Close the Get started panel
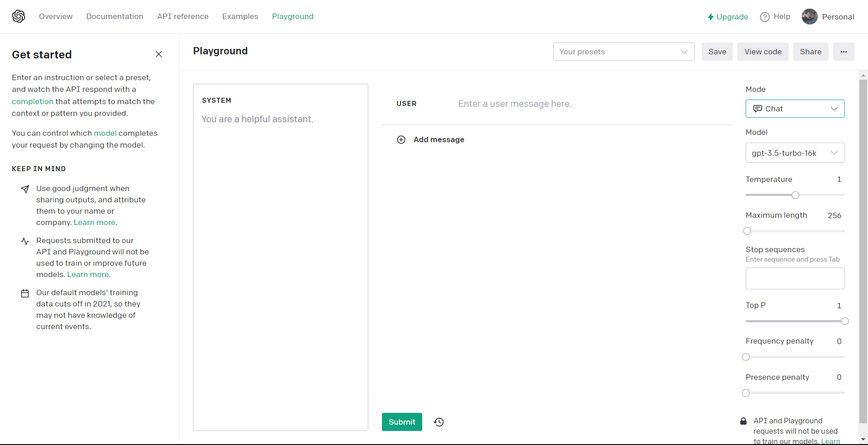868x445 pixels. (159, 54)
